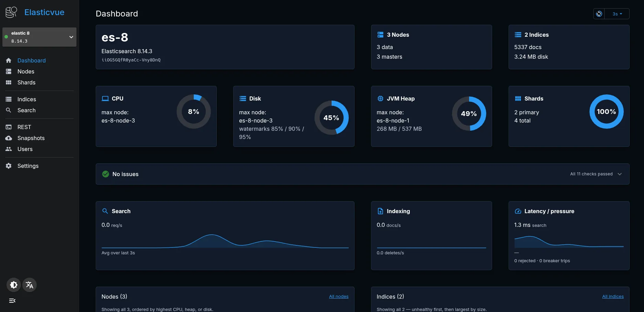Click the Users people icon
Image resolution: width=644 pixels, height=312 pixels.
9,149
